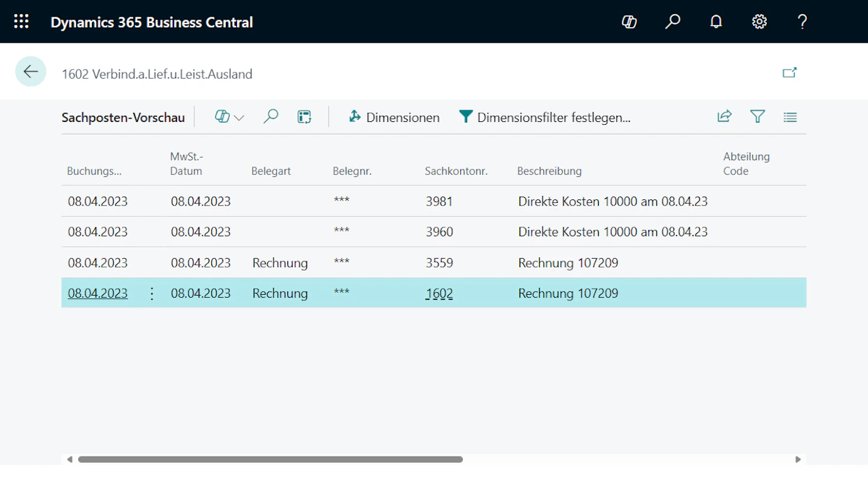Viewport: 868px width, 488px height.
Task: Click the Abteilung Code column header
Action: tap(747, 164)
